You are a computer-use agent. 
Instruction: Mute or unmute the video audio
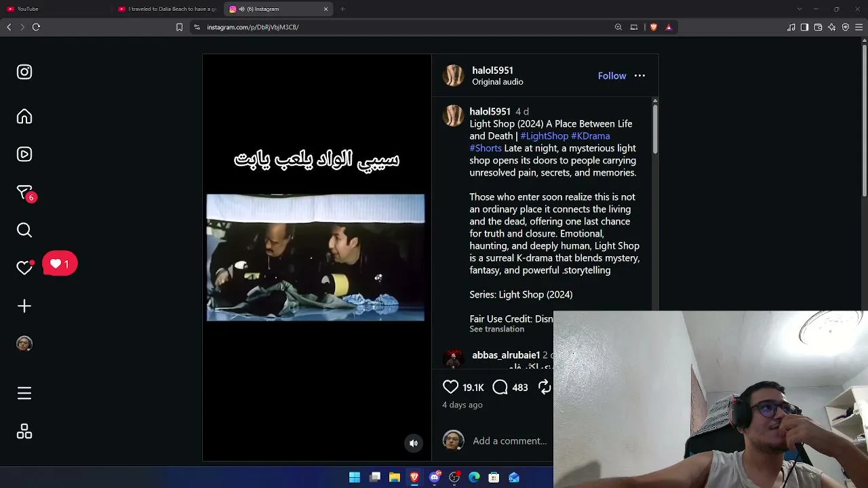point(414,443)
